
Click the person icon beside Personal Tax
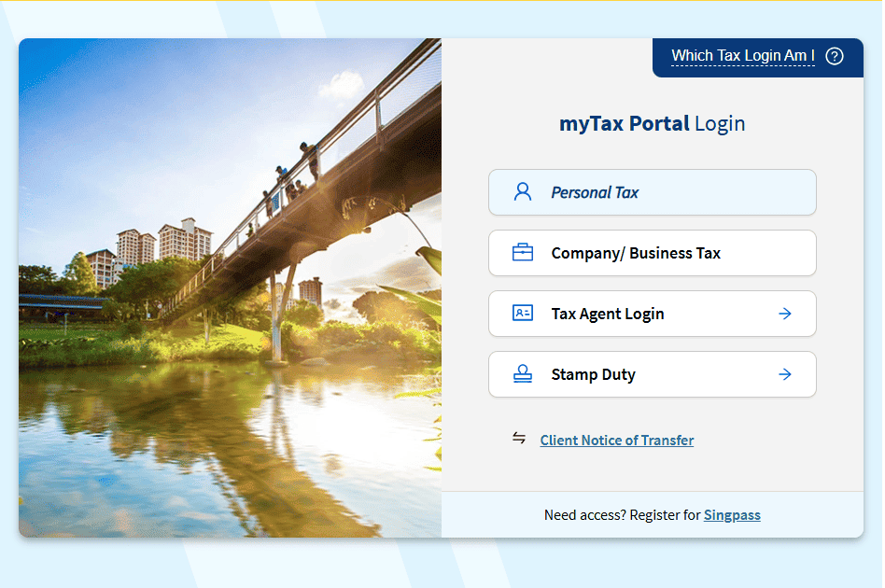(x=523, y=192)
